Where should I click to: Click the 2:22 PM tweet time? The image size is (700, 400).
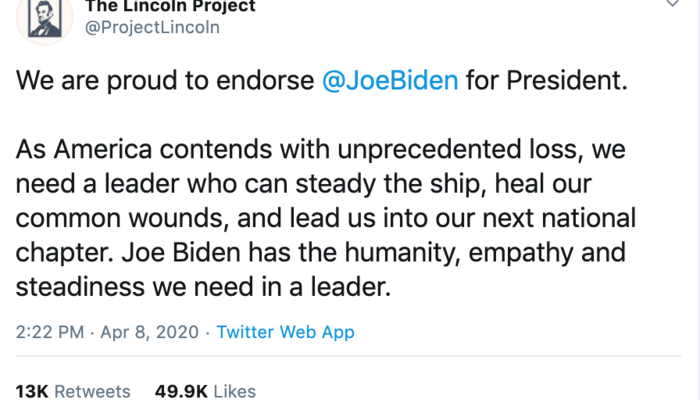49,331
